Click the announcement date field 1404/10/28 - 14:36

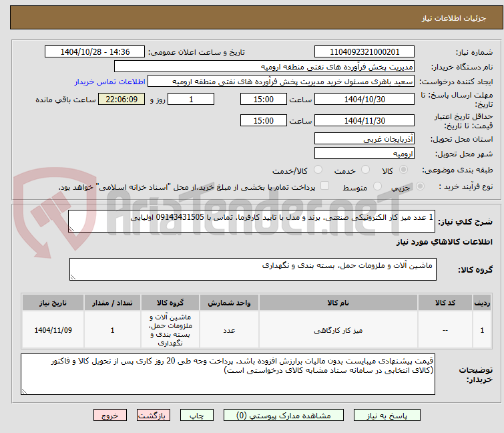point(95,52)
